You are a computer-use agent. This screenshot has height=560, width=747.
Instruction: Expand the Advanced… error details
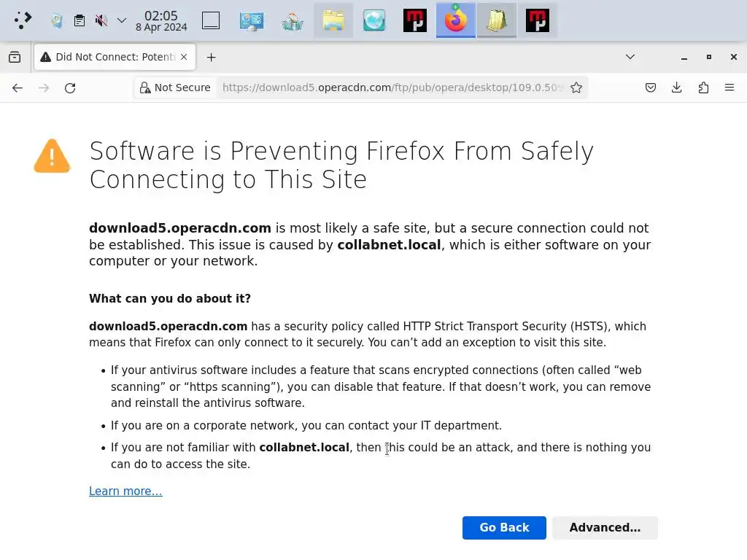point(605,528)
